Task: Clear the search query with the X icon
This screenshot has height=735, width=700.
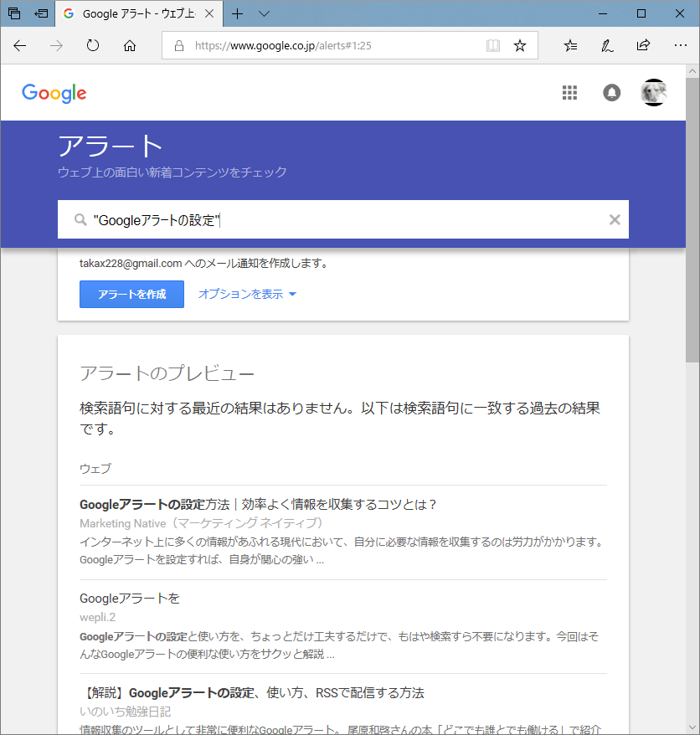Action: tap(615, 219)
